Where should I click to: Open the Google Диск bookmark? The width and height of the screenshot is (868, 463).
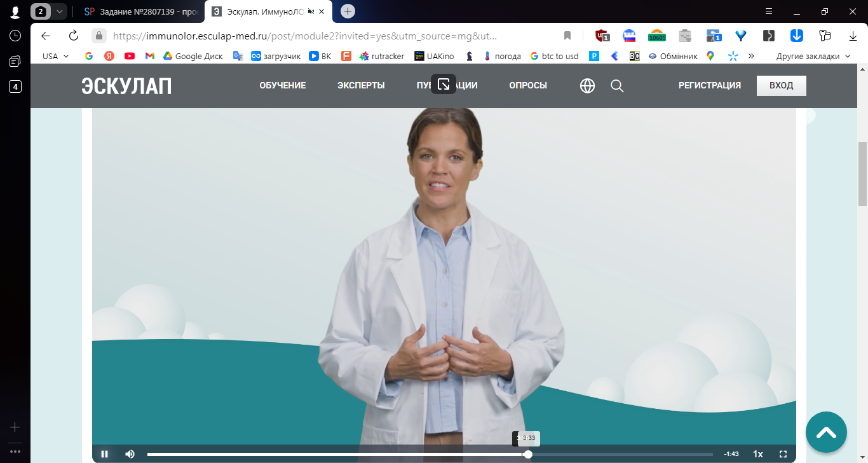click(x=193, y=56)
